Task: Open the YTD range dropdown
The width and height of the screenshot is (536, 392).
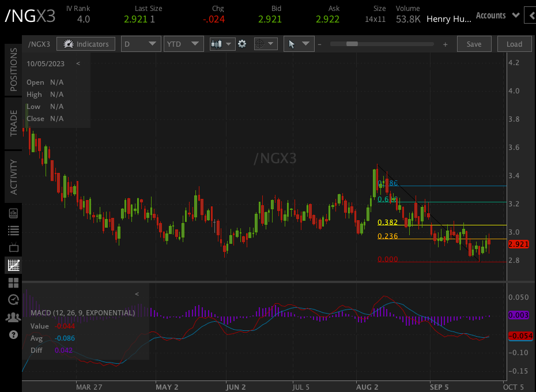Action: click(x=183, y=44)
